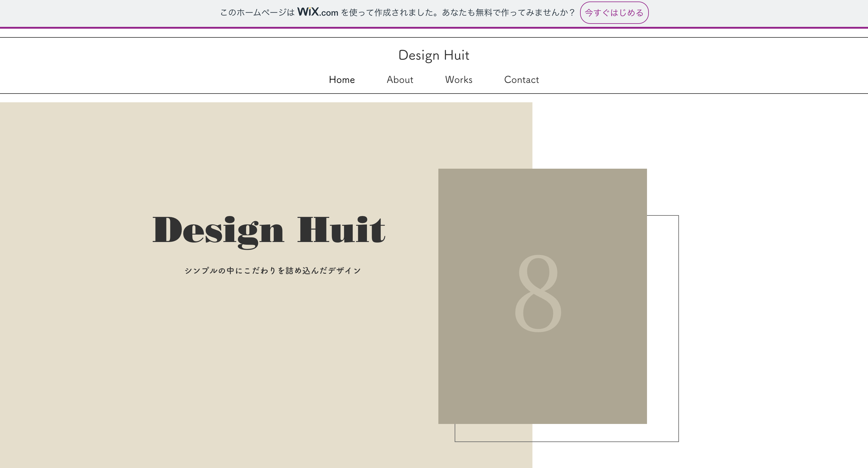Click the '今すぐはじめる' button in Wix banner

[614, 13]
